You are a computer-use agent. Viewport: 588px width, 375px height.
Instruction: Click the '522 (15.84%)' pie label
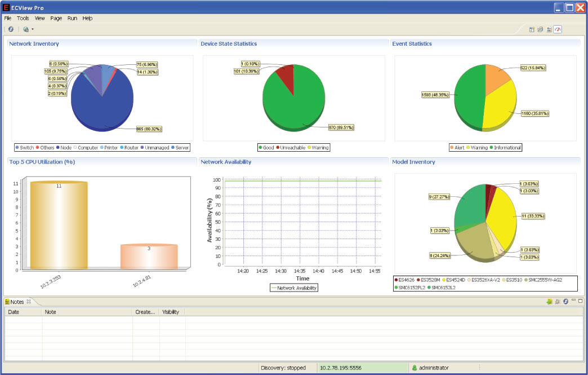coord(532,68)
